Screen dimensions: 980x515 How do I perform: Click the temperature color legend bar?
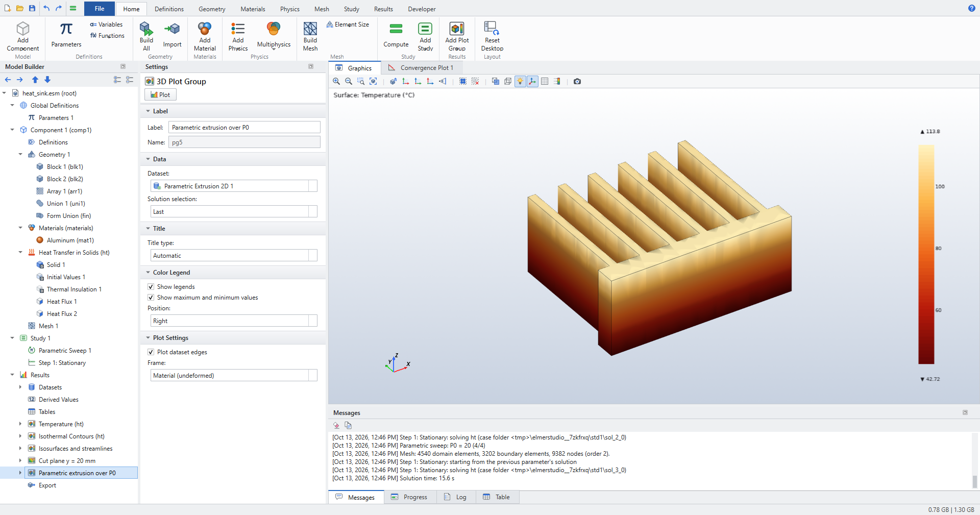pos(926,255)
